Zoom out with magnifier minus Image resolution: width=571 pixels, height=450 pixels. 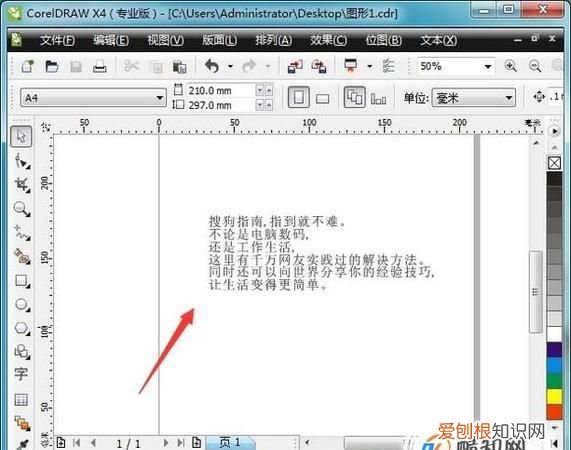point(535,66)
